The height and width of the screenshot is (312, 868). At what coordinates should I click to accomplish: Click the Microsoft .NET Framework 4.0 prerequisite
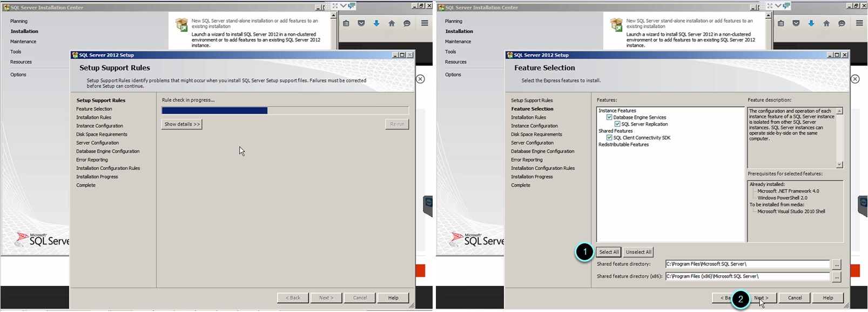788,191
